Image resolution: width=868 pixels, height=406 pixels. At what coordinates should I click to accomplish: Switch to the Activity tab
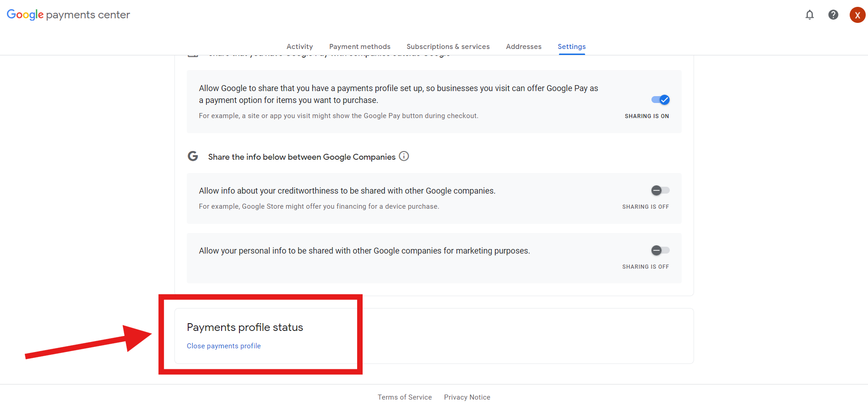299,47
